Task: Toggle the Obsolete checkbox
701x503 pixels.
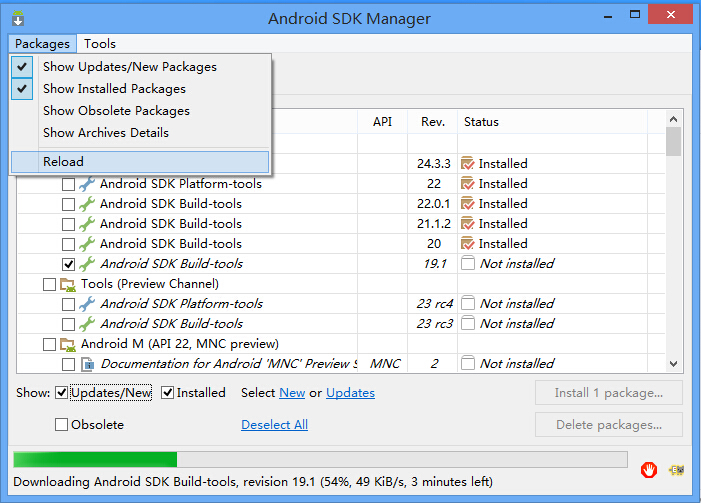Action: pyautogui.click(x=61, y=424)
